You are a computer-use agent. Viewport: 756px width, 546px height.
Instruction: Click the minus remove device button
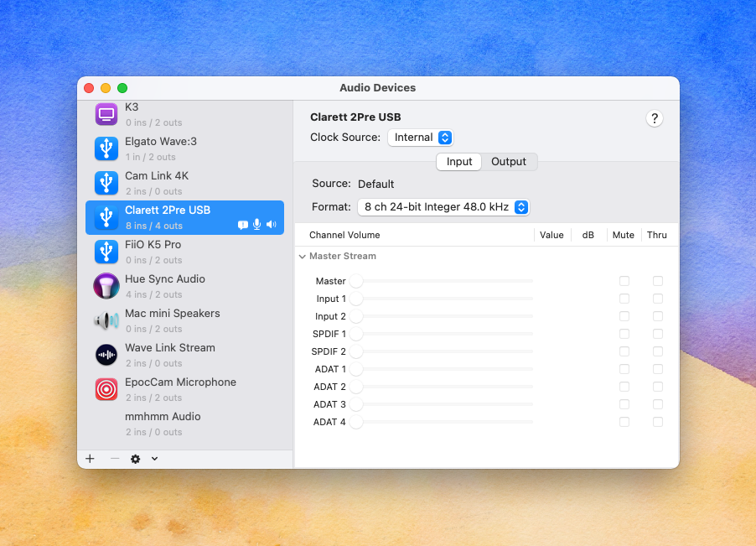[115, 459]
